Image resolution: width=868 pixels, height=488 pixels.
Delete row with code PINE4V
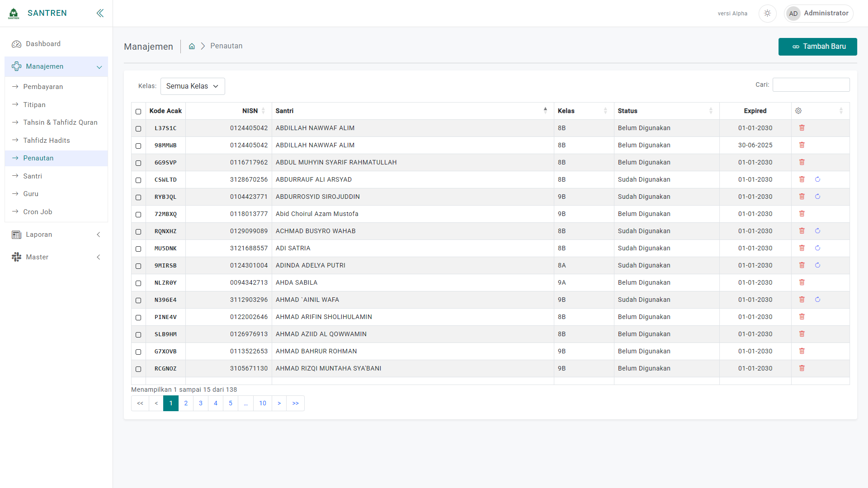tap(802, 317)
